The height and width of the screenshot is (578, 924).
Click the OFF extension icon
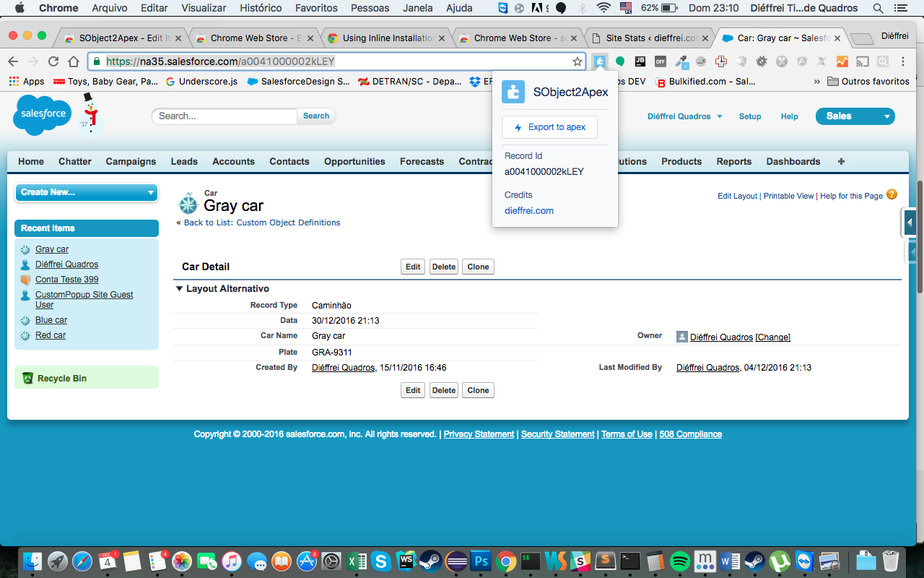coord(660,61)
